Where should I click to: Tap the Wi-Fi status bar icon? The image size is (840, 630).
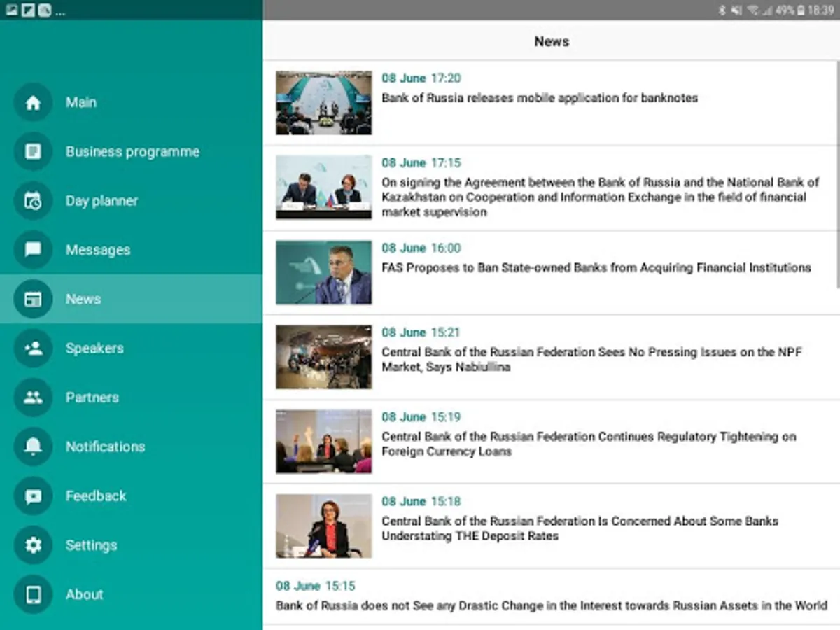tap(753, 10)
